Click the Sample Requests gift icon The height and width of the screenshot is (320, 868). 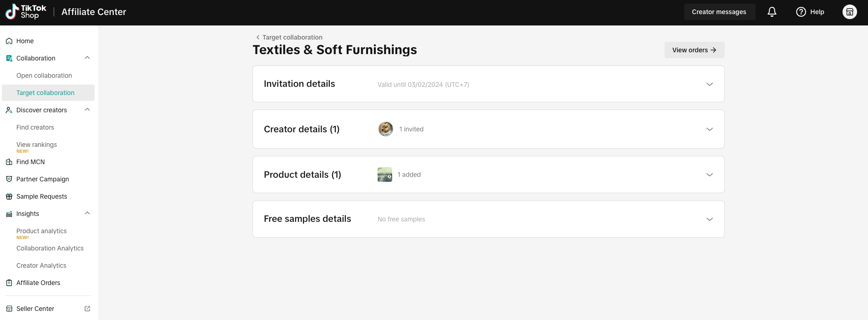point(9,196)
